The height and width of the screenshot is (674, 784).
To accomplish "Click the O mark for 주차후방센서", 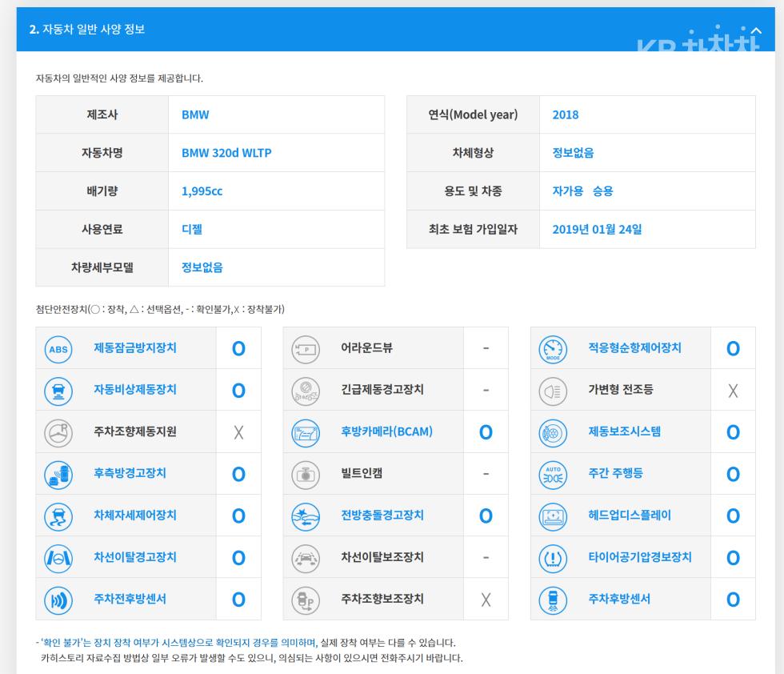I will tap(733, 600).
